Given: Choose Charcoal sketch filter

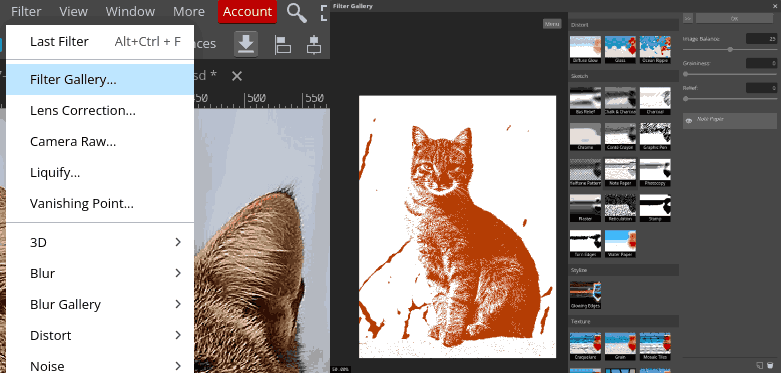Looking at the screenshot, I should [655, 101].
